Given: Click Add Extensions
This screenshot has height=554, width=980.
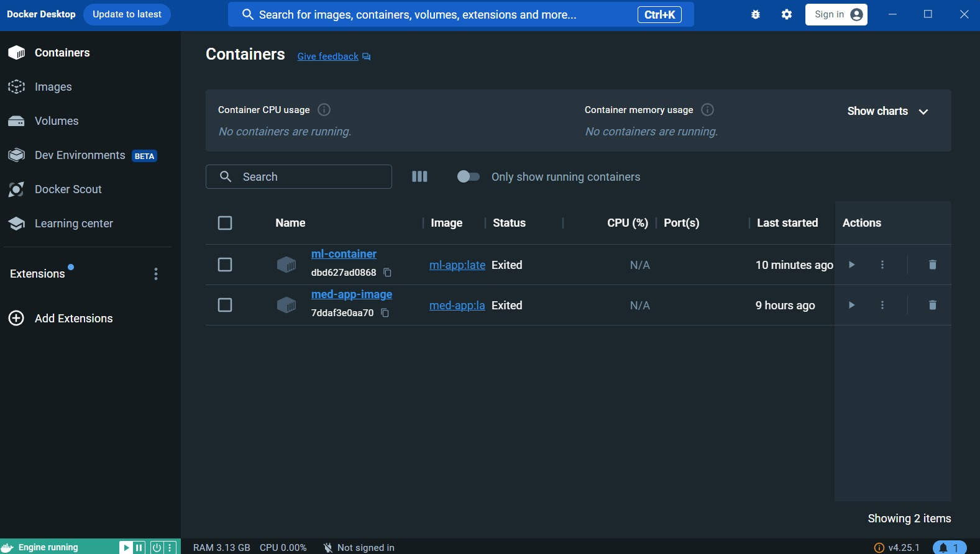Looking at the screenshot, I should click(61, 319).
